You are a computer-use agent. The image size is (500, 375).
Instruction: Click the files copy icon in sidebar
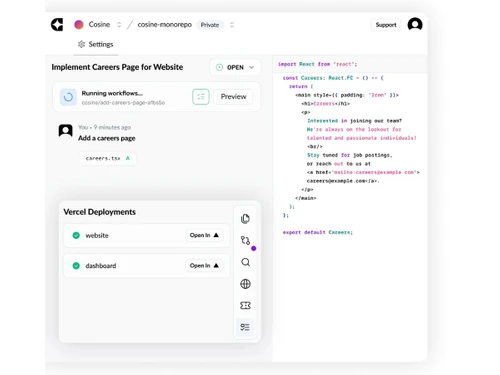[x=245, y=219]
